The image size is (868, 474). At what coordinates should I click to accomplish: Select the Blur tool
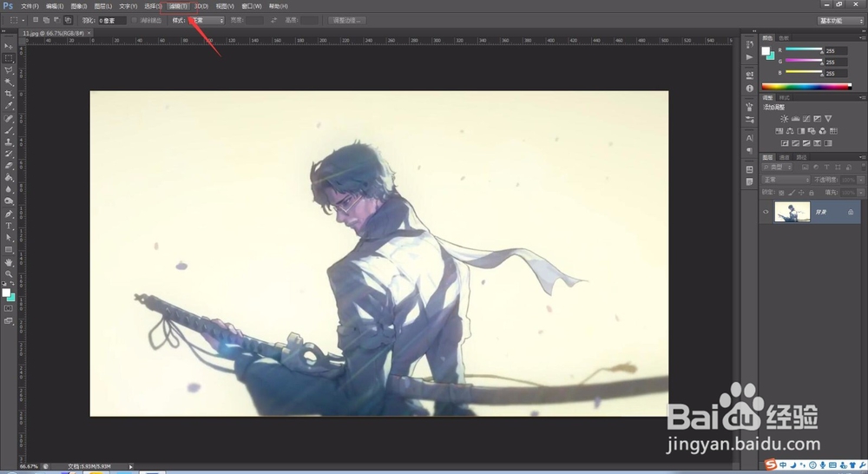click(9, 189)
